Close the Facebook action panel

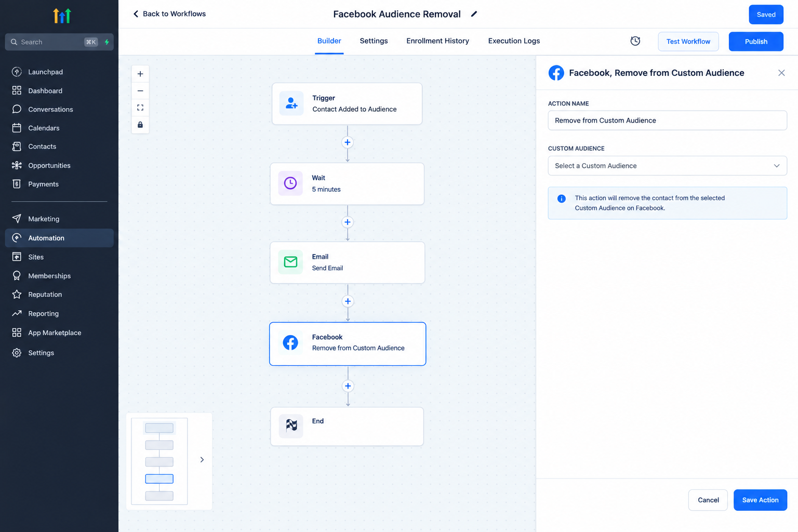(x=781, y=73)
